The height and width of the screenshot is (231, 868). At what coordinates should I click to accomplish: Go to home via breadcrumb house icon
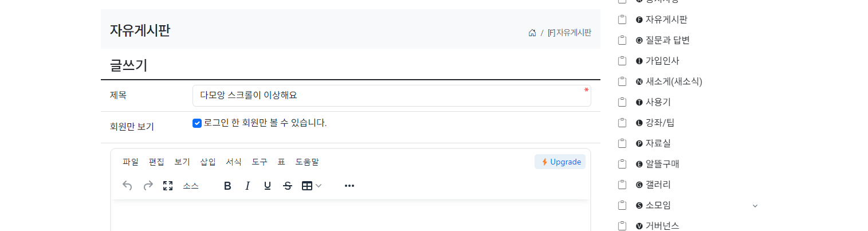point(532,33)
